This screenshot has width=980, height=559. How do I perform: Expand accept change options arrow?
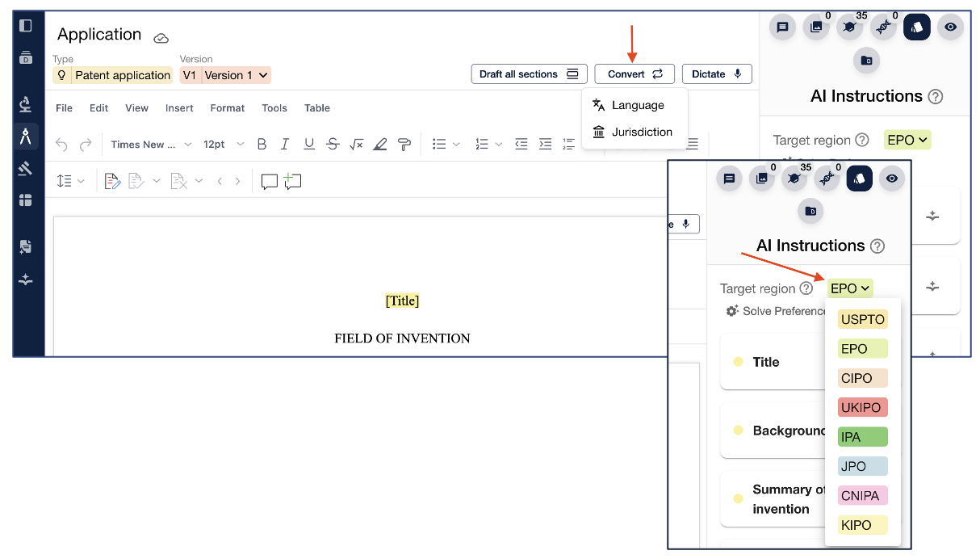[x=157, y=181]
